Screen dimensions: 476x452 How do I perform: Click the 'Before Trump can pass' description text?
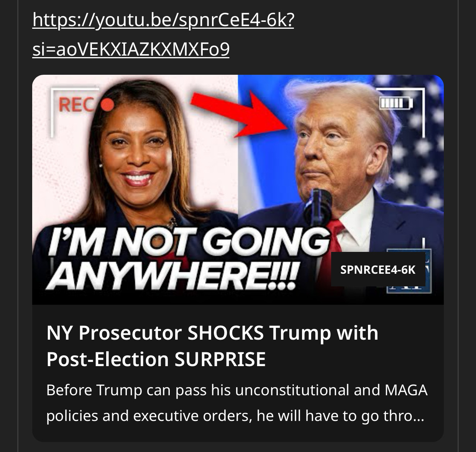coord(237,390)
